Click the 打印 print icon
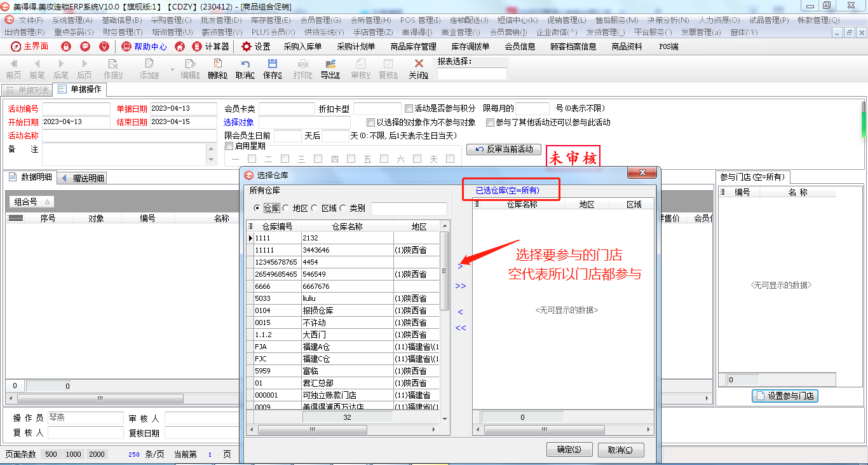 303,69
